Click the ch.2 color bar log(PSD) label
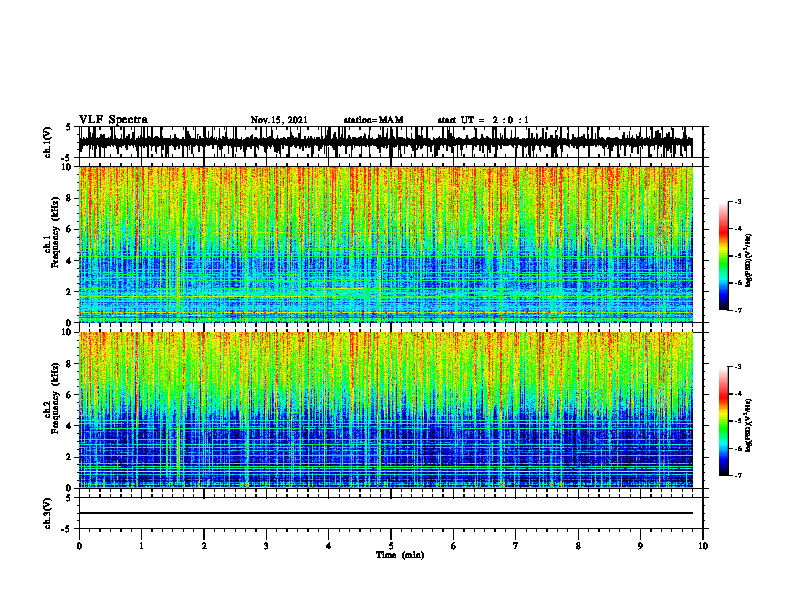Screen dimensions: 792x612 (748, 426)
